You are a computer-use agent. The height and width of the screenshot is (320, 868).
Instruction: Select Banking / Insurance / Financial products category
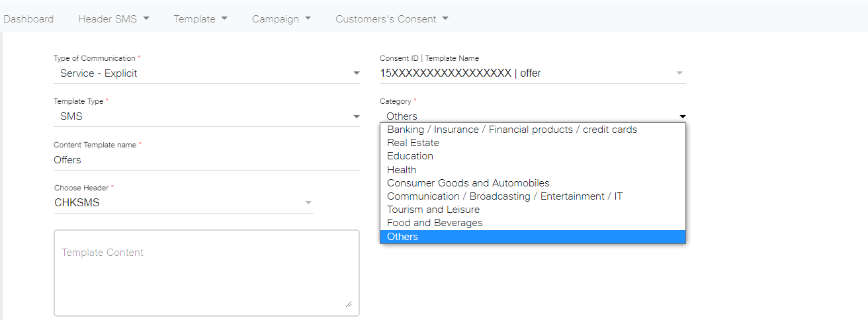coord(533,130)
